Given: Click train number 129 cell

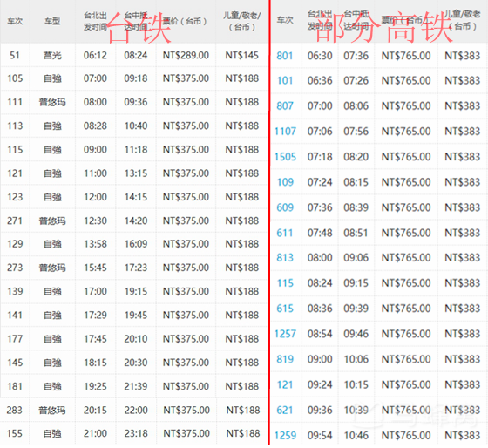Looking at the screenshot, I should click(15, 244).
